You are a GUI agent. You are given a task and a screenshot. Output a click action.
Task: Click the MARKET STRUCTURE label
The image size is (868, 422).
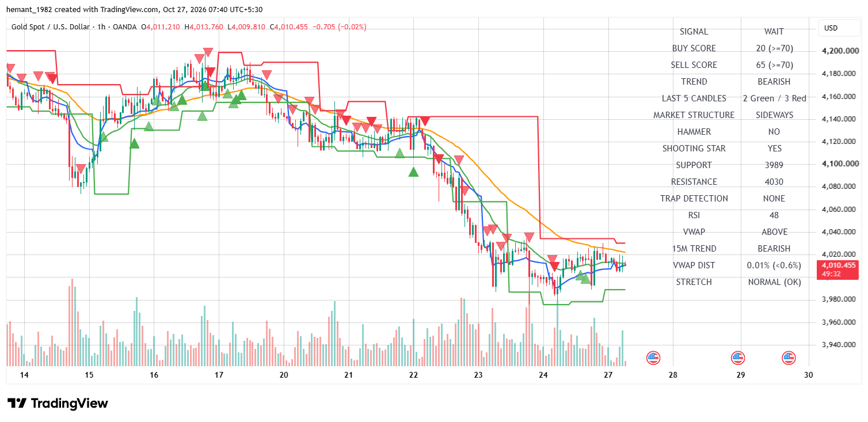tap(694, 115)
